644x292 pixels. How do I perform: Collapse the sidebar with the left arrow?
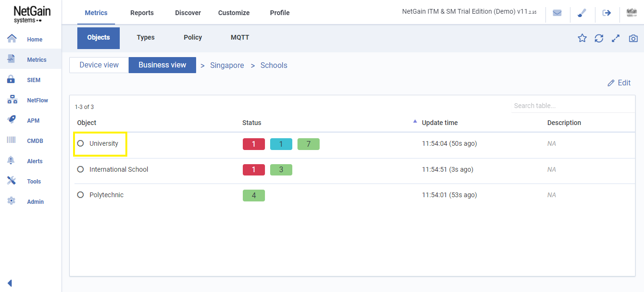[x=9, y=283]
